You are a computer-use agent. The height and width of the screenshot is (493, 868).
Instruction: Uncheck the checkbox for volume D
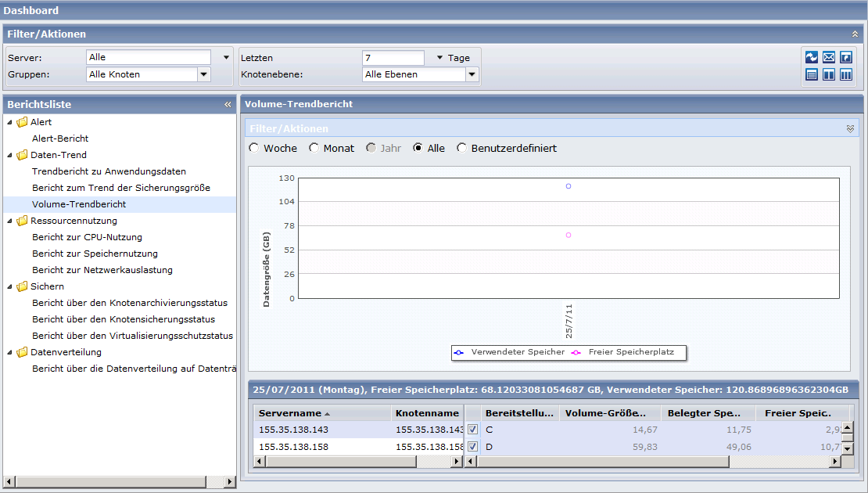pos(473,447)
